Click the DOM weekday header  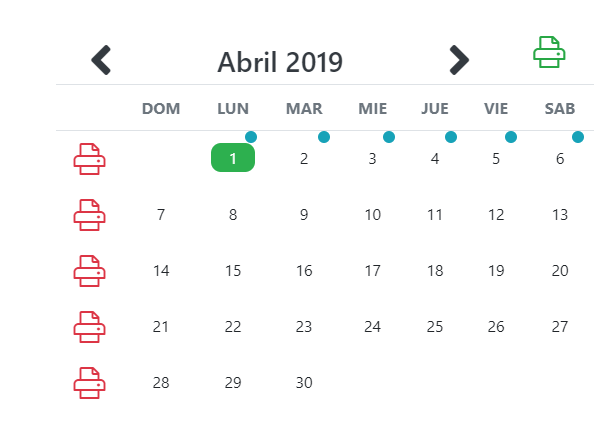click(x=161, y=109)
